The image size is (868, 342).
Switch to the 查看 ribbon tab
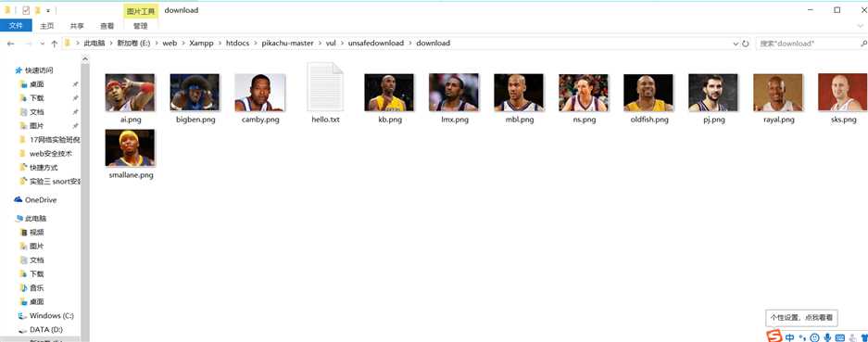point(107,26)
